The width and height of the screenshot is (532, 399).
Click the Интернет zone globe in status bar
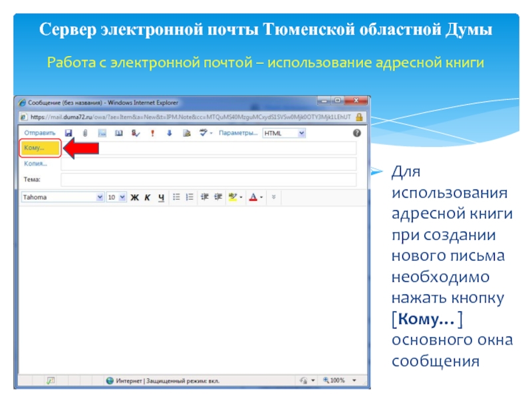click(110, 380)
